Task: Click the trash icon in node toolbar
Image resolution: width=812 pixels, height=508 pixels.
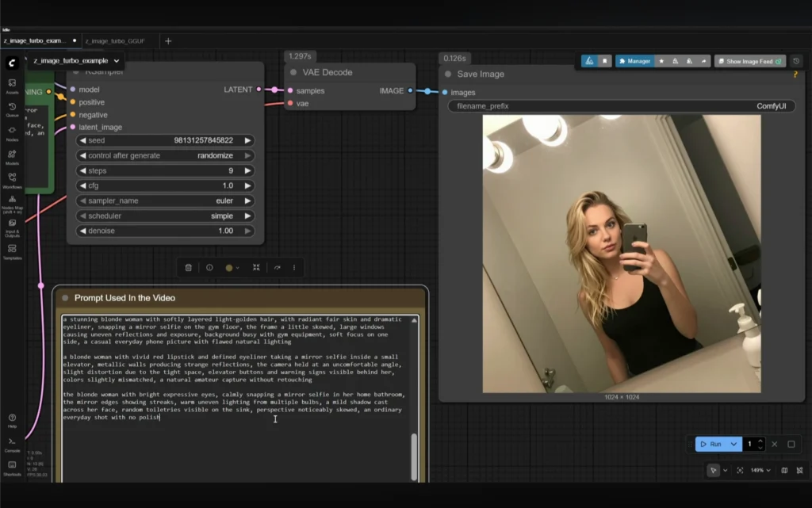Action: tap(188, 268)
